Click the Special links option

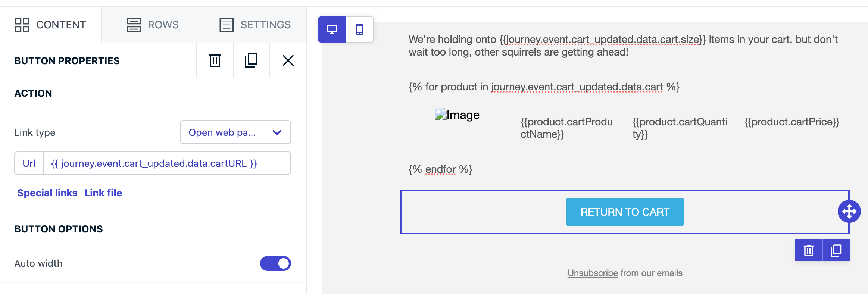(x=47, y=193)
